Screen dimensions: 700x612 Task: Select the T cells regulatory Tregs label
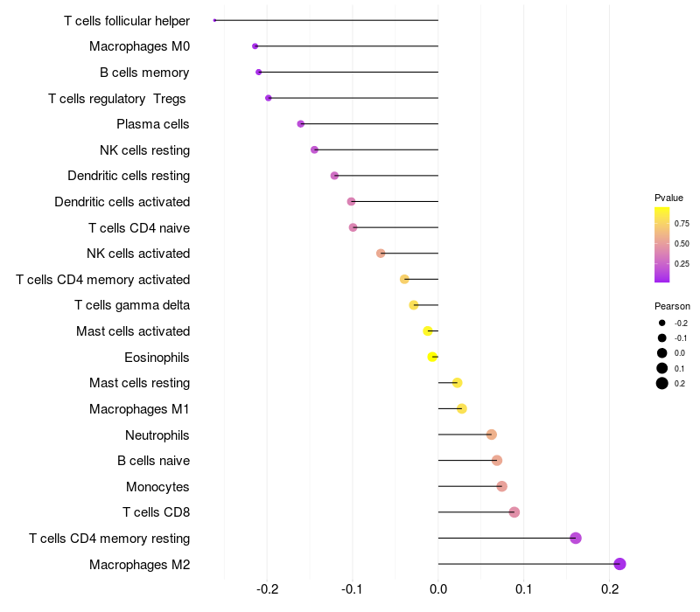tap(117, 99)
